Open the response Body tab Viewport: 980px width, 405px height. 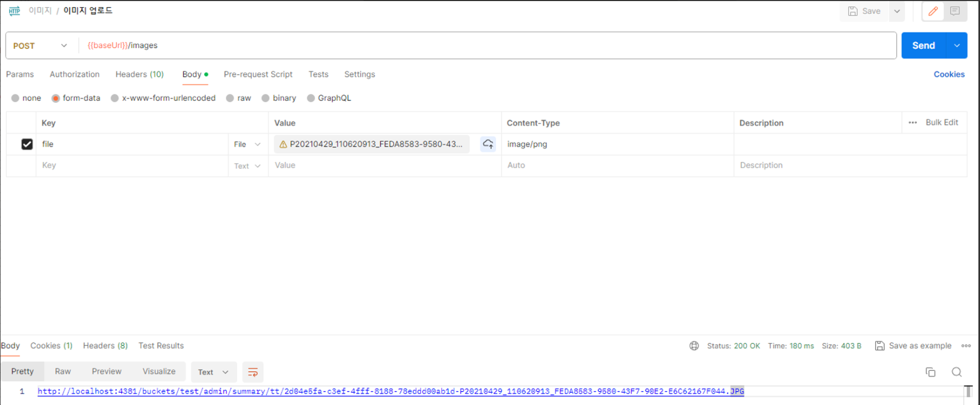click(x=11, y=346)
